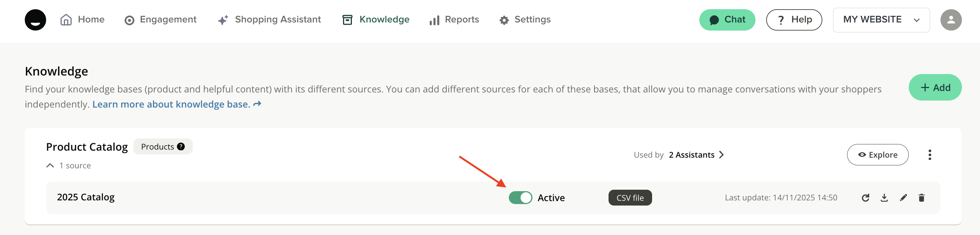980x235 pixels.
Task: Open the Settings page
Action: pos(525,20)
